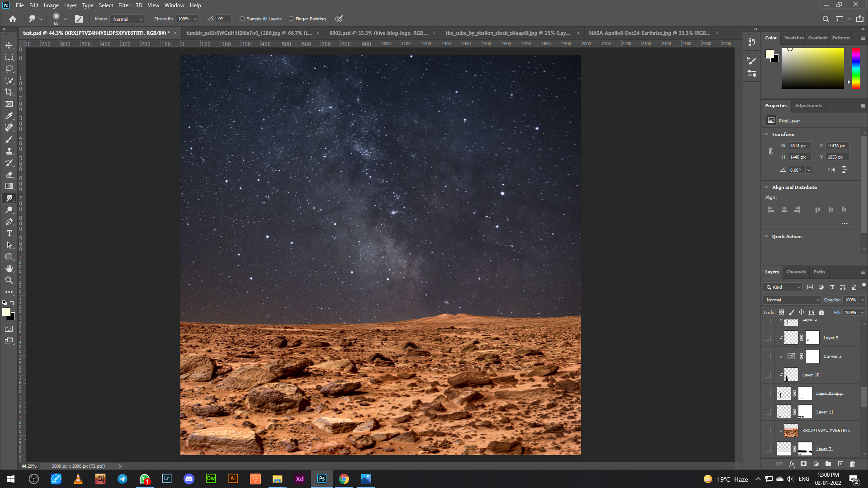Switch to the Adjustments tab
The width and height of the screenshot is (868, 488).
point(808,106)
